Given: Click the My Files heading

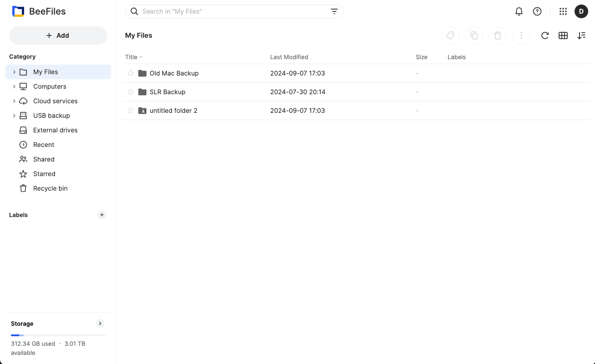Looking at the screenshot, I should [139, 35].
